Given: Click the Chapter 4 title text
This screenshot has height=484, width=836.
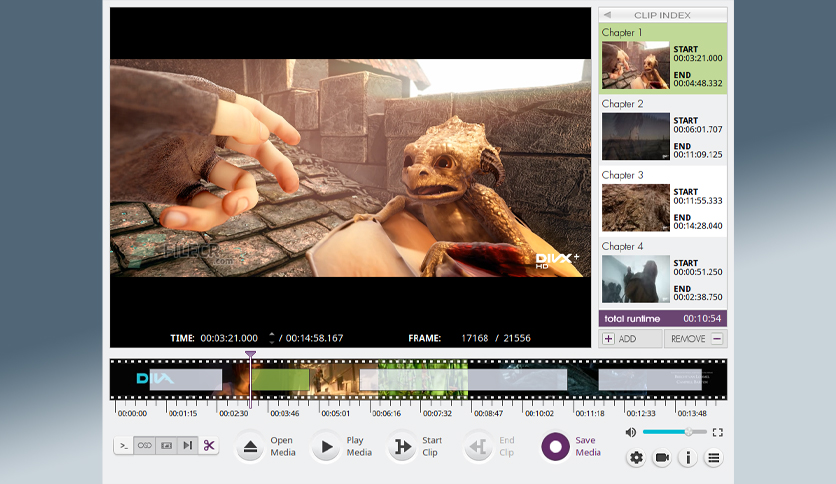Looking at the screenshot, I should 622,246.
